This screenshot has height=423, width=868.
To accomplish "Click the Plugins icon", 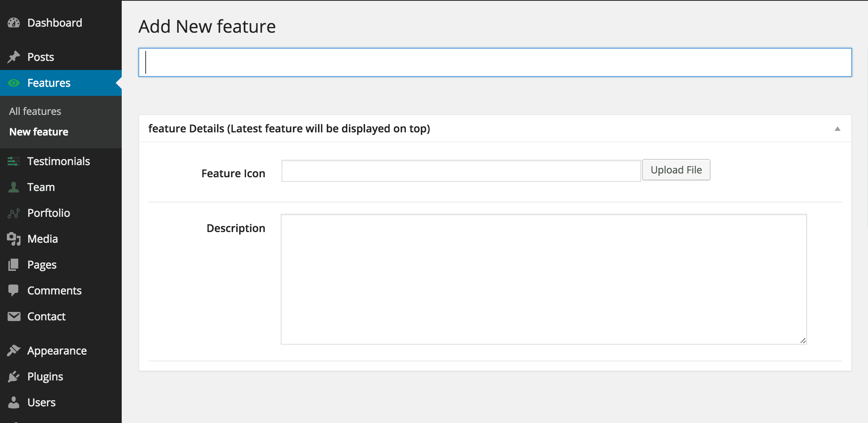I will click(x=14, y=376).
